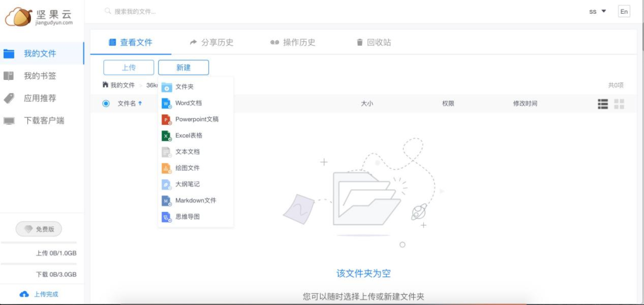Click the 该文件夹为空 message
This screenshot has width=644, height=305.
(364, 273)
